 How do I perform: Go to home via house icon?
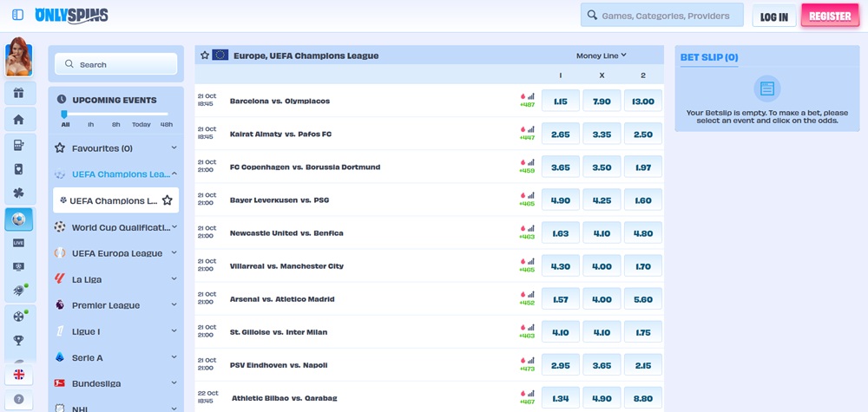19,120
